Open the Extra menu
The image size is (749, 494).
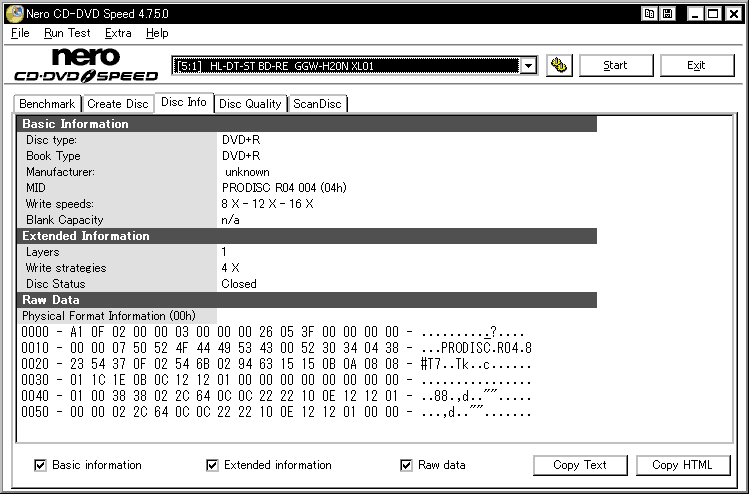click(x=118, y=33)
